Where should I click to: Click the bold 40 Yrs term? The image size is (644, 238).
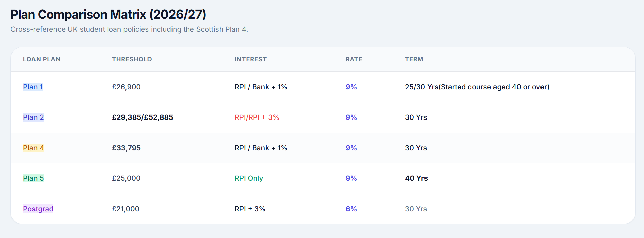point(416,178)
